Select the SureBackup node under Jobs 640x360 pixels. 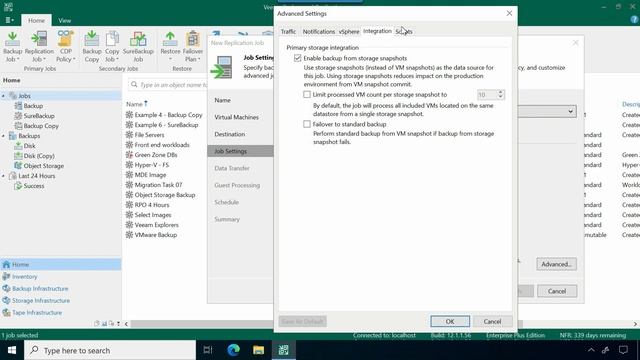pyautogui.click(x=39, y=116)
